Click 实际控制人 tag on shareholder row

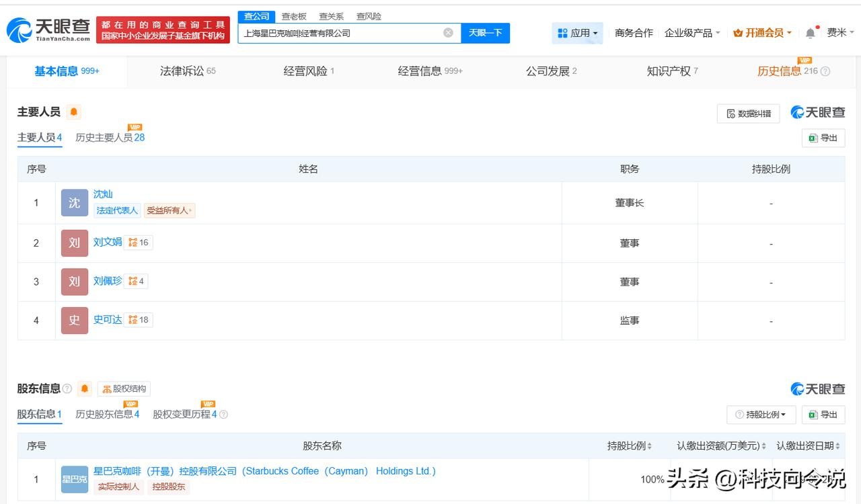point(118,487)
